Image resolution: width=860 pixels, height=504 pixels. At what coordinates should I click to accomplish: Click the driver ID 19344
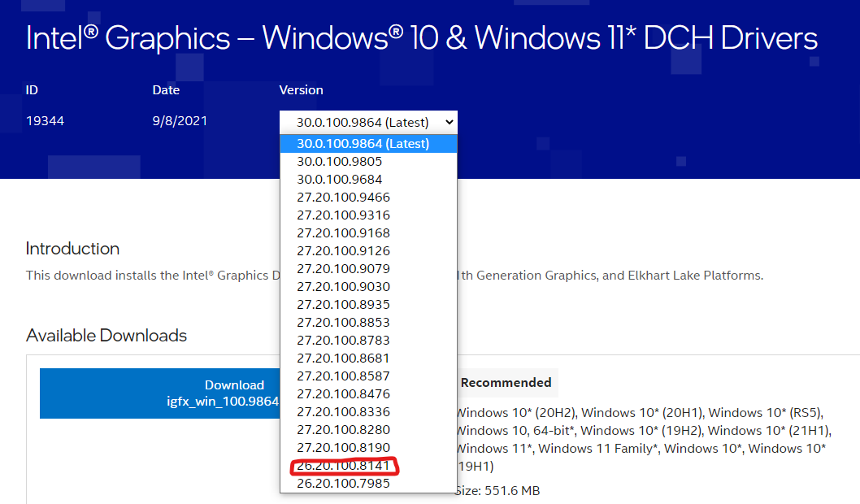tap(45, 120)
